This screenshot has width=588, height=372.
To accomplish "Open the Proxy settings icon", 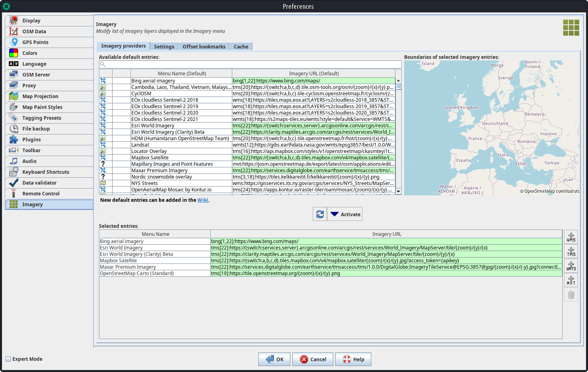I will coord(14,85).
